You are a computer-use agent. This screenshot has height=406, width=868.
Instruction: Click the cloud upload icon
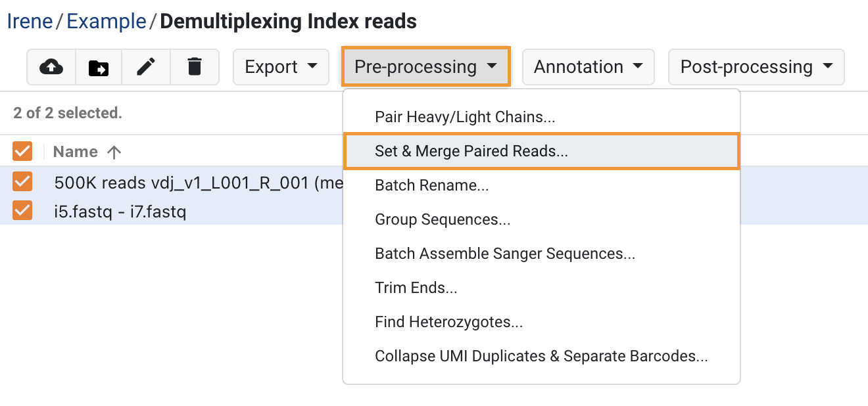pyautogui.click(x=51, y=67)
